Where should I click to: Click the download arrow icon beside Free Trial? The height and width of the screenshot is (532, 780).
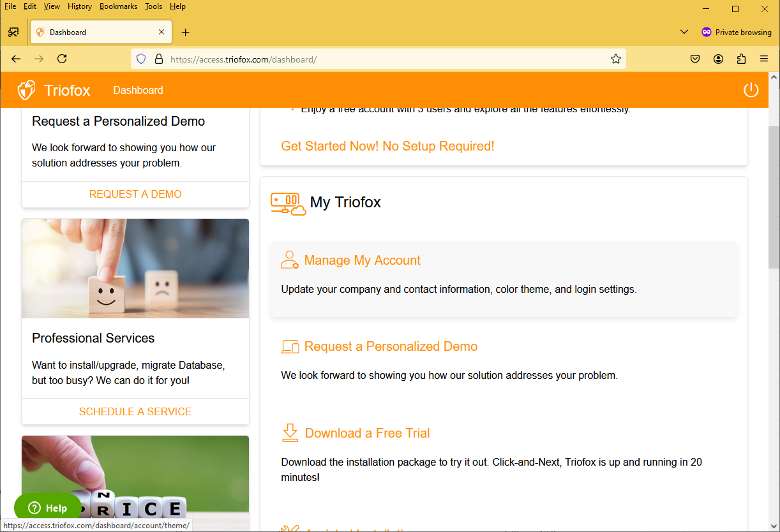290,432
